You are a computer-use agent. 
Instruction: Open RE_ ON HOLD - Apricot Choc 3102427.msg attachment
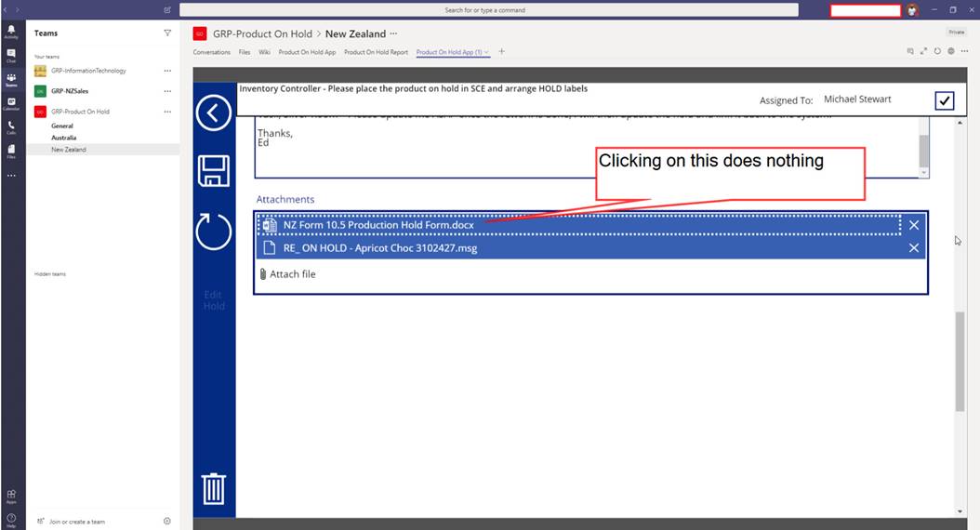(x=380, y=248)
